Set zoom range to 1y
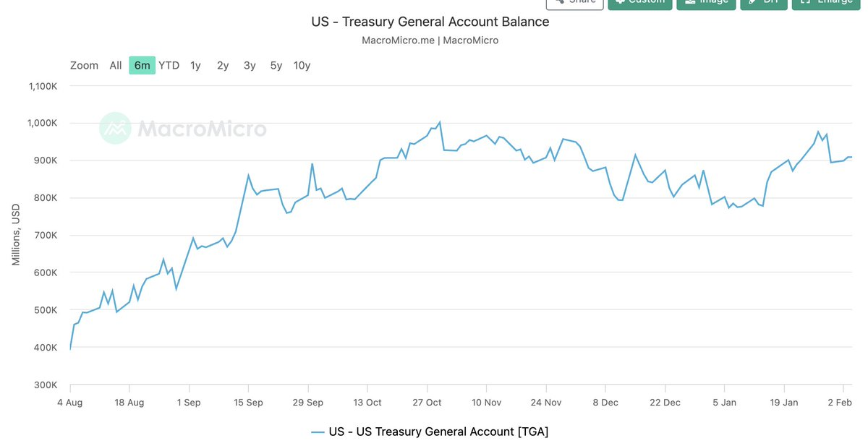 (195, 66)
